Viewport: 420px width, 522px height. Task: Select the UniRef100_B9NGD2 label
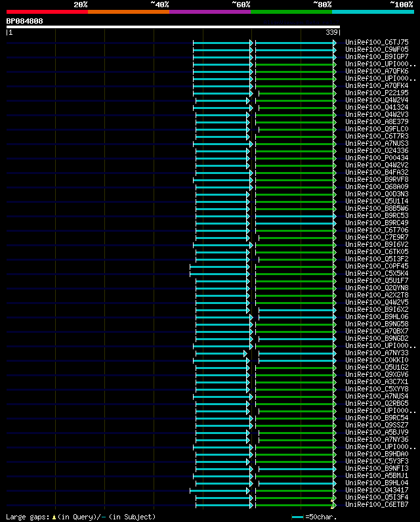[377, 339]
